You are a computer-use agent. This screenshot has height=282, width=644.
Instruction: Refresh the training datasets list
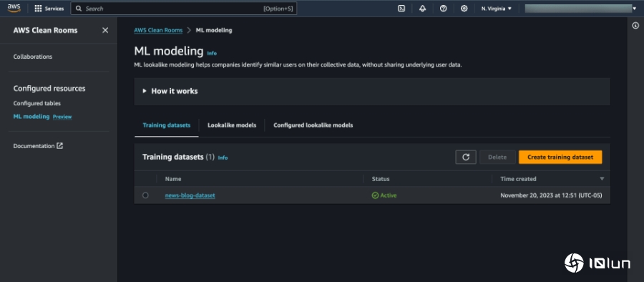pos(466,157)
